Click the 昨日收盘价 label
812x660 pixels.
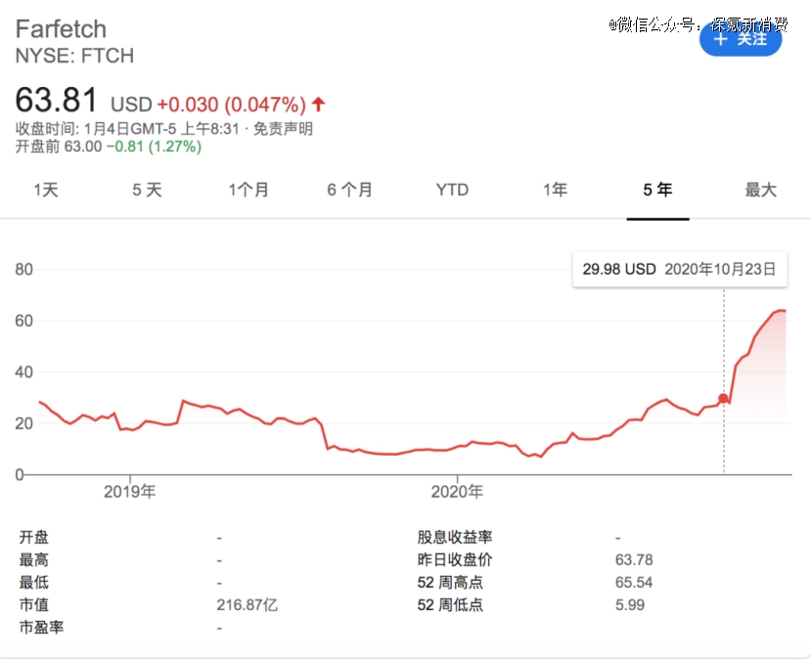(455, 560)
